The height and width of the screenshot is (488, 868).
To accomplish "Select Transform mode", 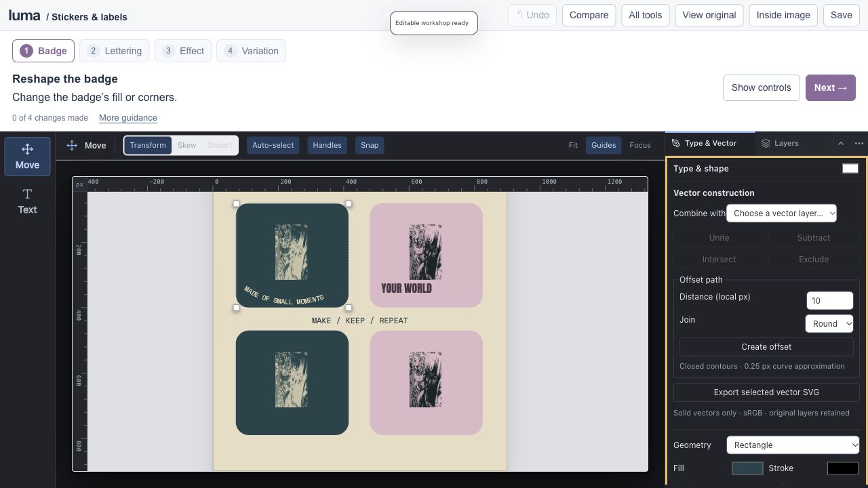I will click(x=148, y=145).
